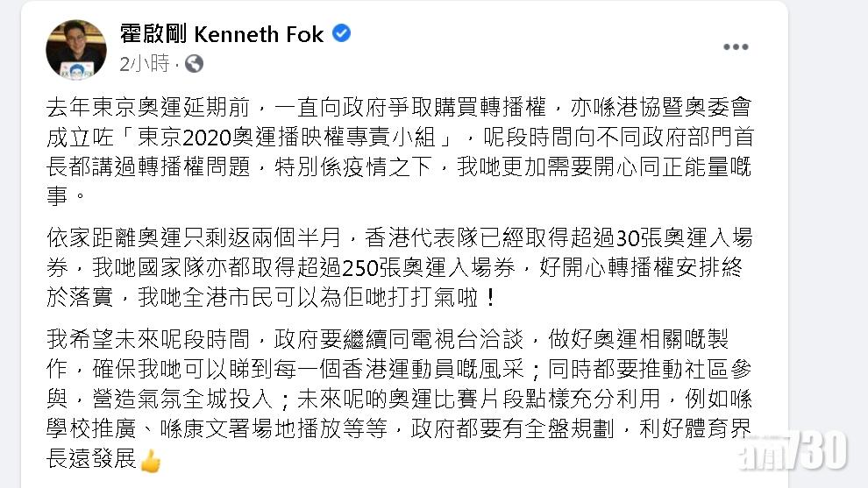
Task: Click the paragraph starting with 我希望未來呢段時間
Action: click(395, 397)
